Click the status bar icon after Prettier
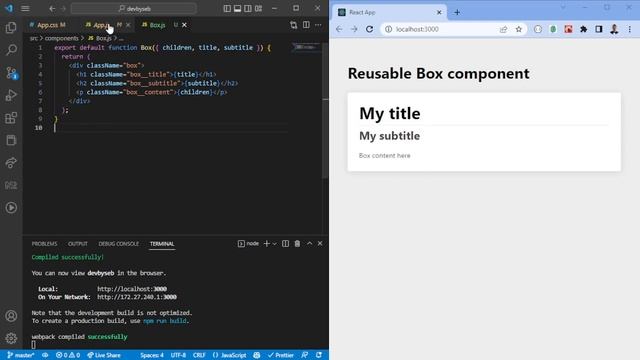Image resolution: width=640 pixels, height=360 pixels. (304, 355)
